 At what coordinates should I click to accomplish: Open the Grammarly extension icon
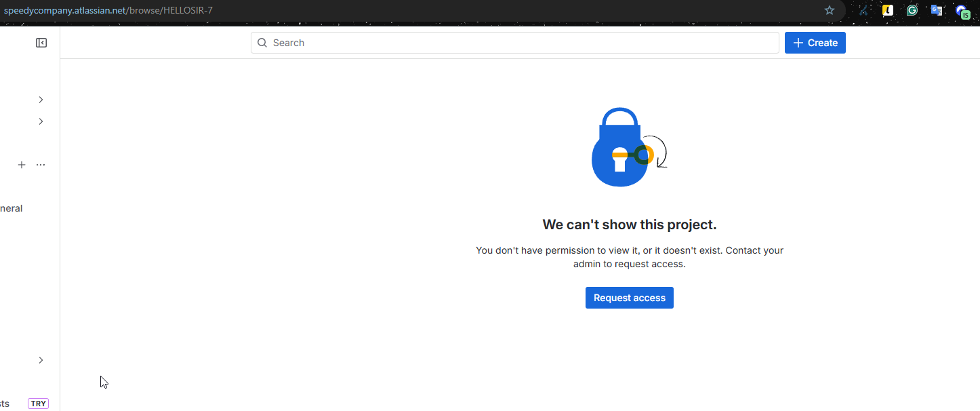click(912, 10)
